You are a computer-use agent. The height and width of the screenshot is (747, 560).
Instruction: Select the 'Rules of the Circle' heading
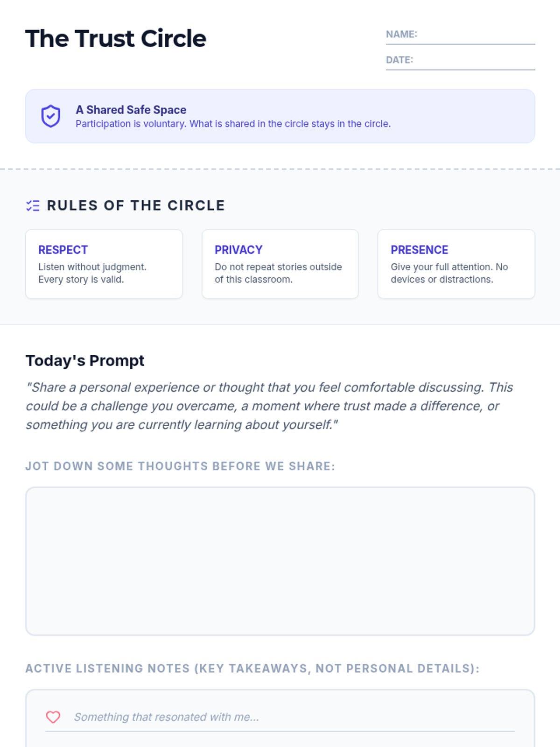[x=136, y=205]
